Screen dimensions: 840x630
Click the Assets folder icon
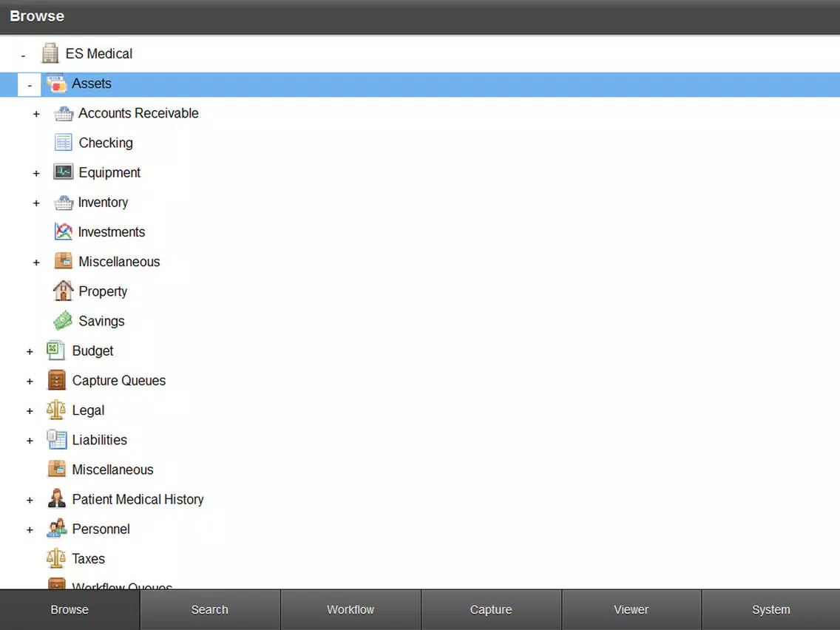[x=56, y=84]
